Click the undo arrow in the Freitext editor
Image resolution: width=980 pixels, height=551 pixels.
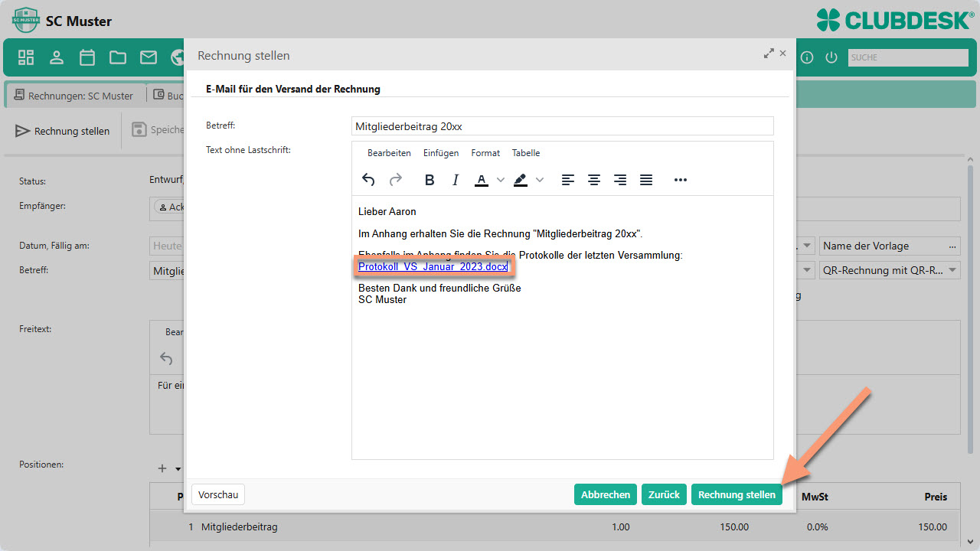(166, 358)
